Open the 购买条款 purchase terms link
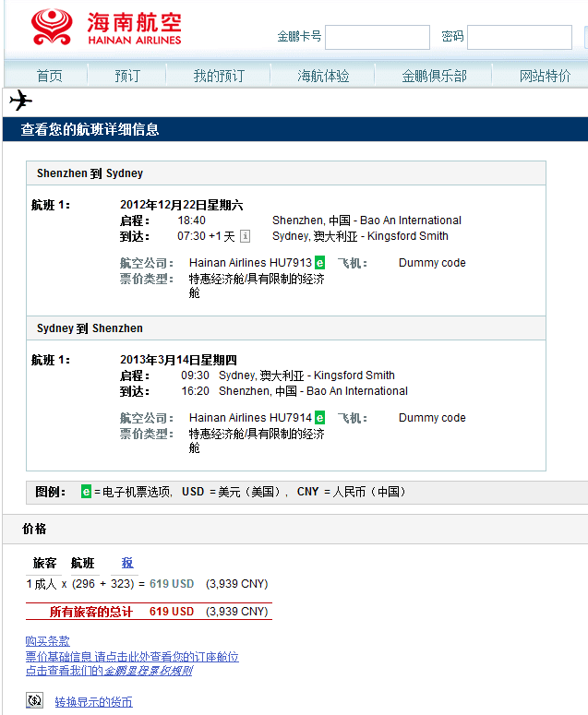Image resolution: width=588 pixels, height=715 pixels. (x=47, y=641)
